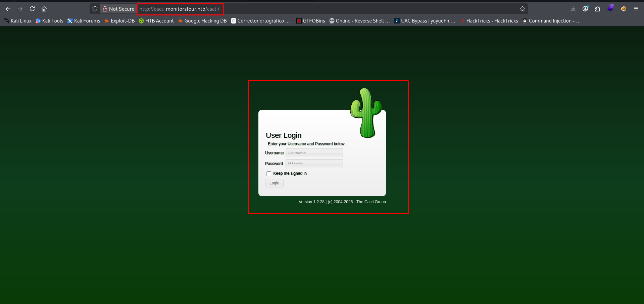The height and width of the screenshot is (304, 644).
Task: Enable the Keep me signed in checkbox
Action: click(x=269, y=174)
